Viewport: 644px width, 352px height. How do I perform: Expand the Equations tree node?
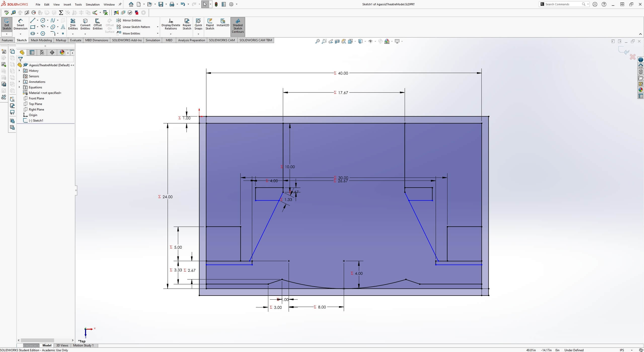[x=19, y=87]
